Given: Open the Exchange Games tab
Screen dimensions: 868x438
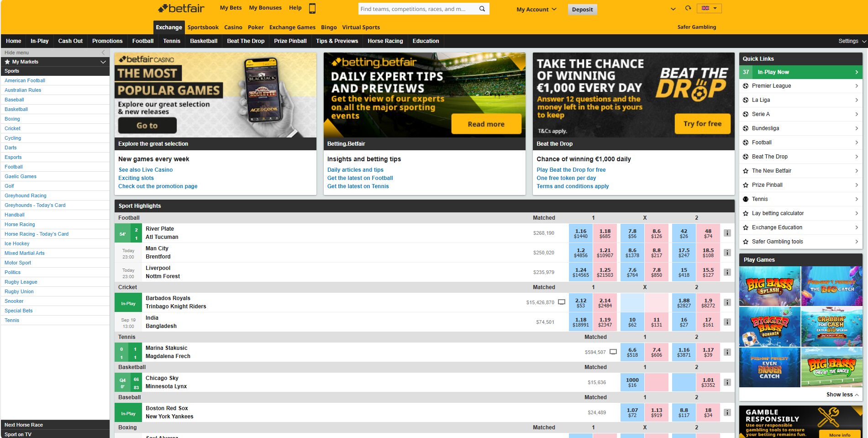Looking at the screenshot, I should (x=292, y=27).
